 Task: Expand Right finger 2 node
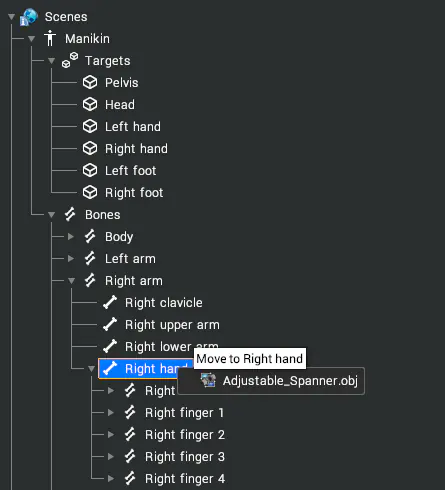pyautogui.click(x=111, y=434)
